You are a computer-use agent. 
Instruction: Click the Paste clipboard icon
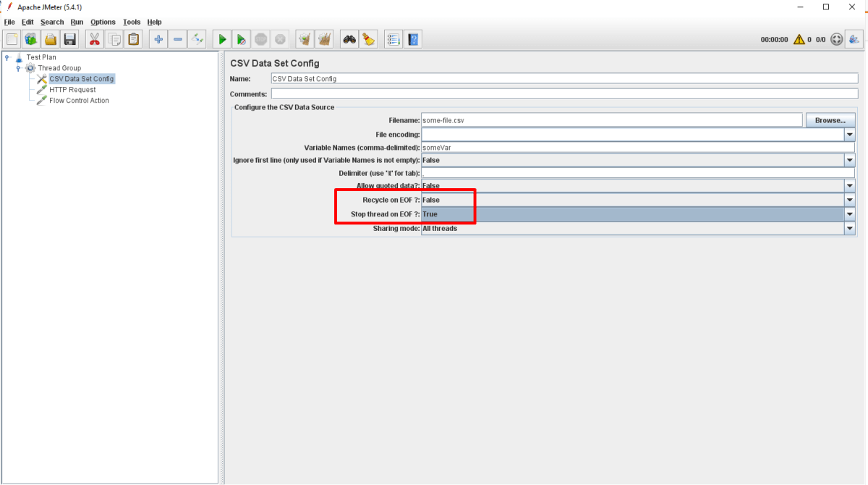[x=134, y=39]
